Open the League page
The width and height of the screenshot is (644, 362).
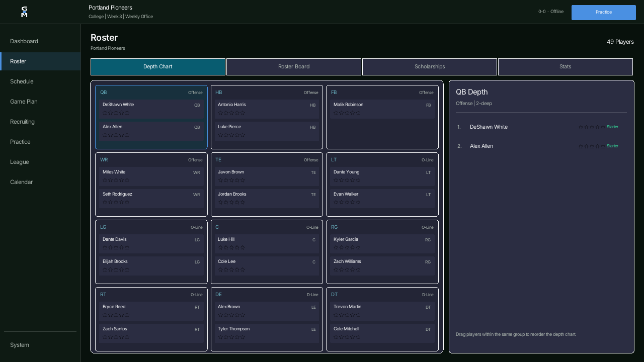(40, 162)
